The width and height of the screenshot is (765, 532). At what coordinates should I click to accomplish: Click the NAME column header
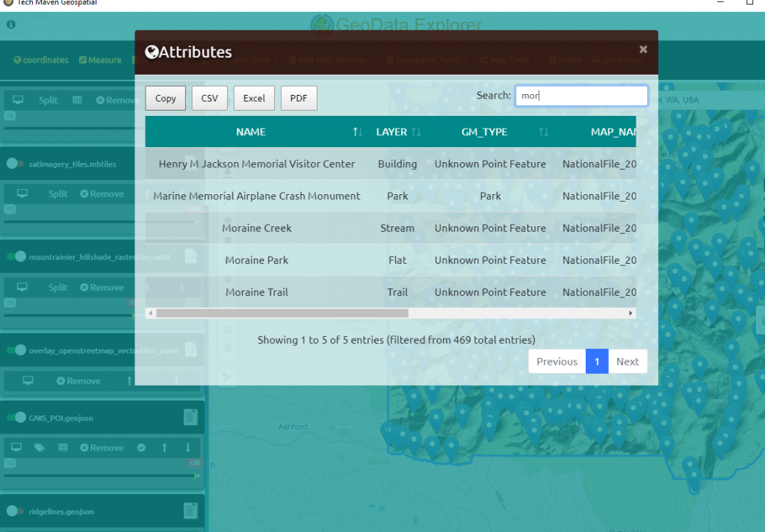point(251,132)
